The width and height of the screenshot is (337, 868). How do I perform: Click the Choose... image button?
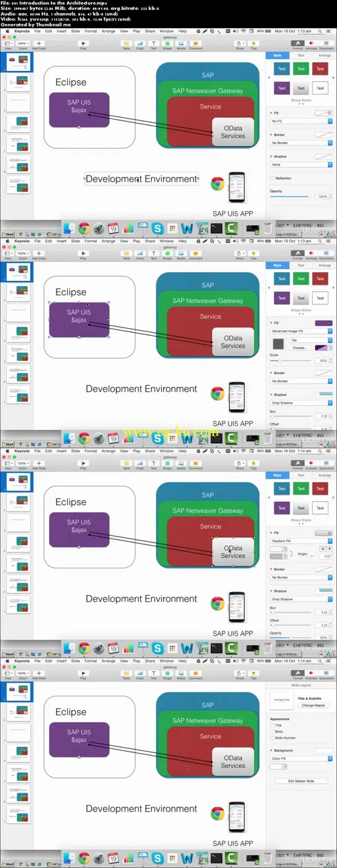coord(299,347)
